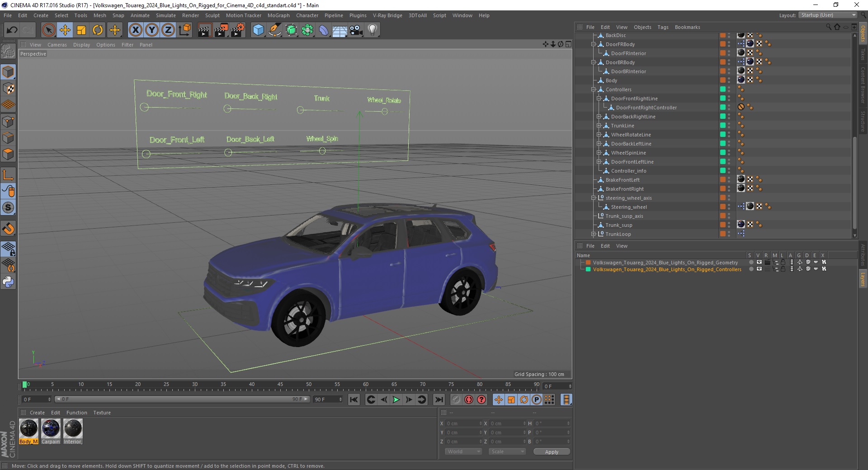The height and width of the screenshot is (470, 868).
Task: Toggle visibility of the Rigged_Geometry layer
Action: [759, 262]
